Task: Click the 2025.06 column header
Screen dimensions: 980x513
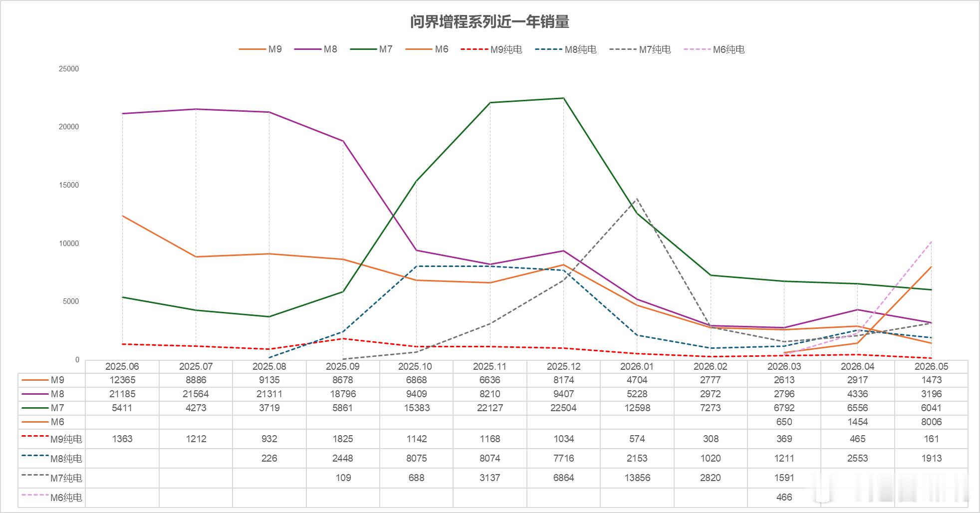Action: pyautogui.click(x=122, y=366)
